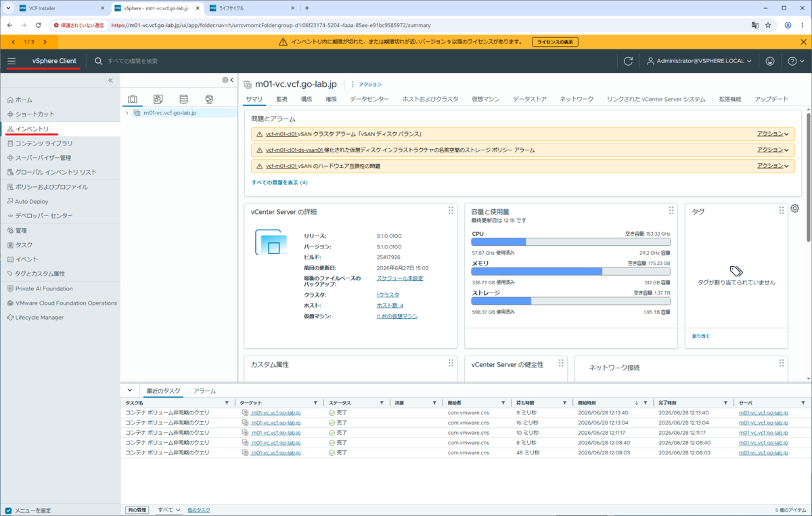This screenshot has height=516, width=812.
Task: Click drag handle on vCenter Server の詳細 card
Action: click(451, 211)
